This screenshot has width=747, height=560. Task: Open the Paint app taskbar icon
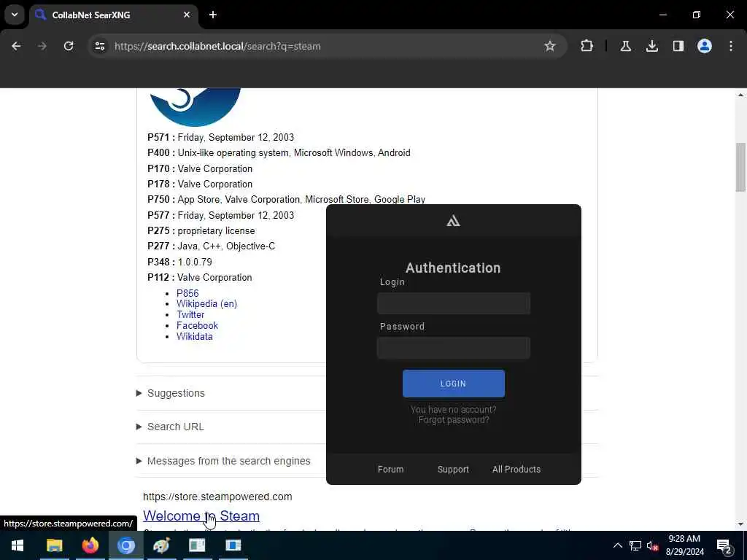tap(161, 545)
